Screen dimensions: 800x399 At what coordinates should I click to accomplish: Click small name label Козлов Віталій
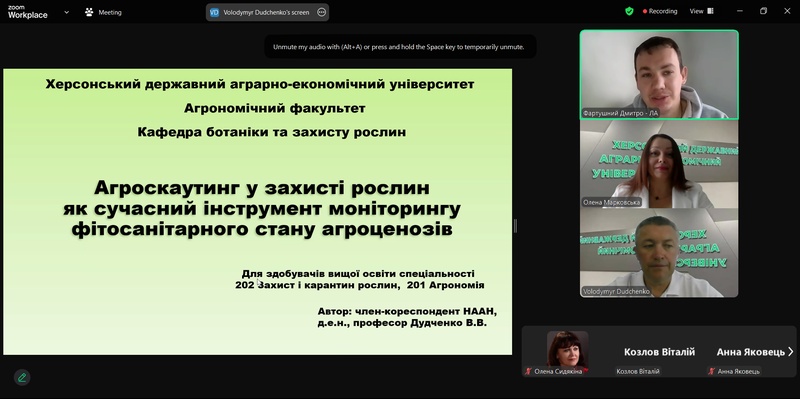638,371
